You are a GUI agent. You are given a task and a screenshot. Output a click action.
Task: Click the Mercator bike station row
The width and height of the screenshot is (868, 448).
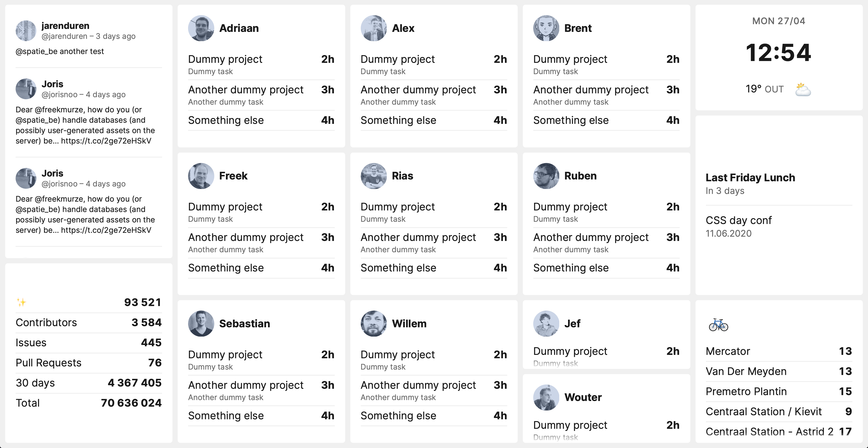point(778,351)
